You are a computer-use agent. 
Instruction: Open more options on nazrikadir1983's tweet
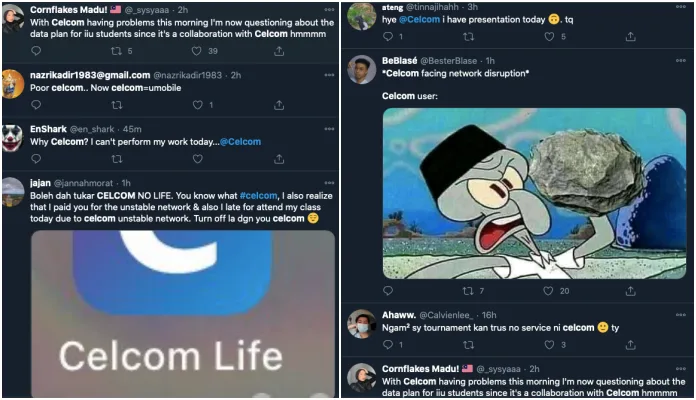pos(329,75)
